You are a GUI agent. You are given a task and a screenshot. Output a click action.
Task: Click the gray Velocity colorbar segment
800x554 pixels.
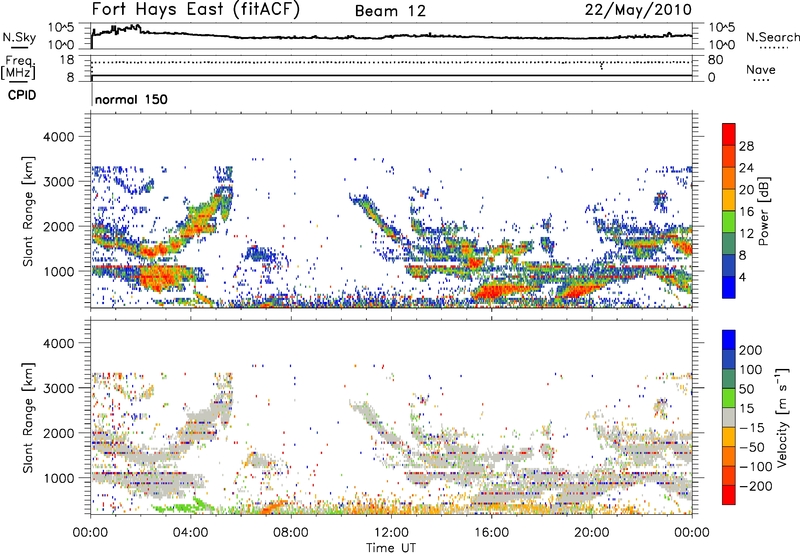click(729, 417)
